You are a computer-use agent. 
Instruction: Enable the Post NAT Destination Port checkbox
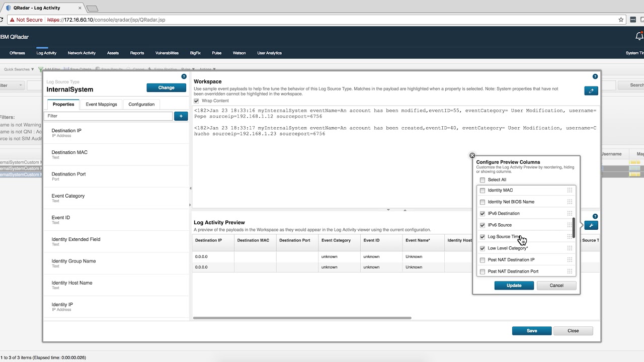(x=482, y=271)
